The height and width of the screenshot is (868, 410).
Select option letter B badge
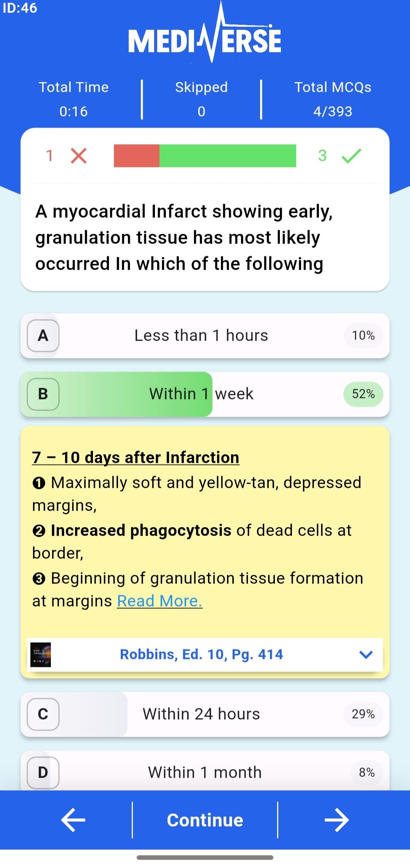[43, 394]
